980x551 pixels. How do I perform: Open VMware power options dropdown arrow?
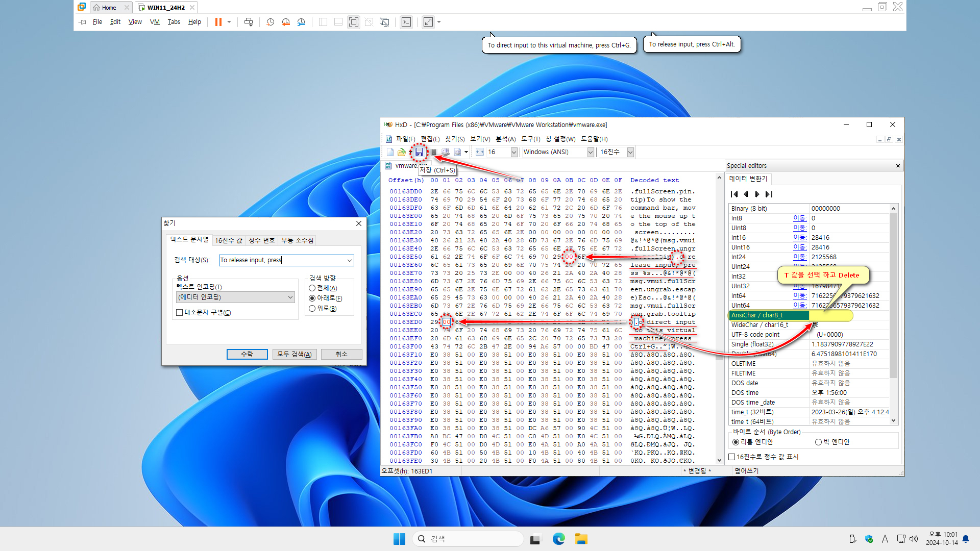click(x=229, y=22)
